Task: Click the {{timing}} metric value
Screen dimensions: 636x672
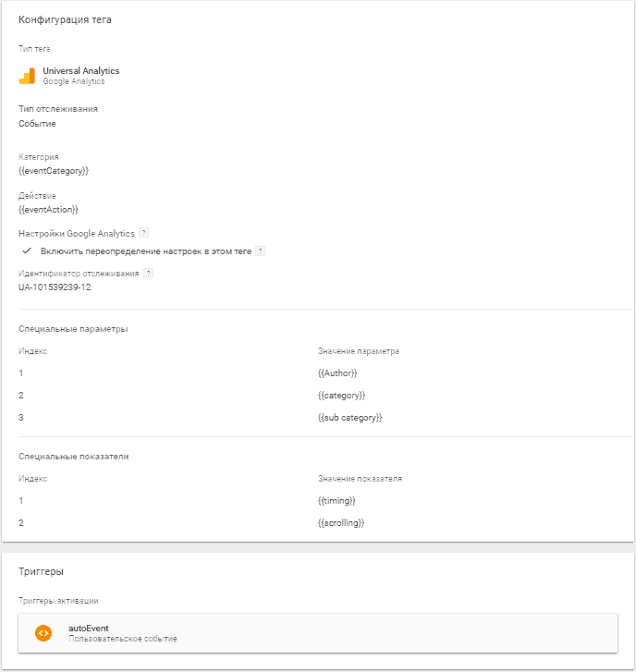Action: click(336, 501)
